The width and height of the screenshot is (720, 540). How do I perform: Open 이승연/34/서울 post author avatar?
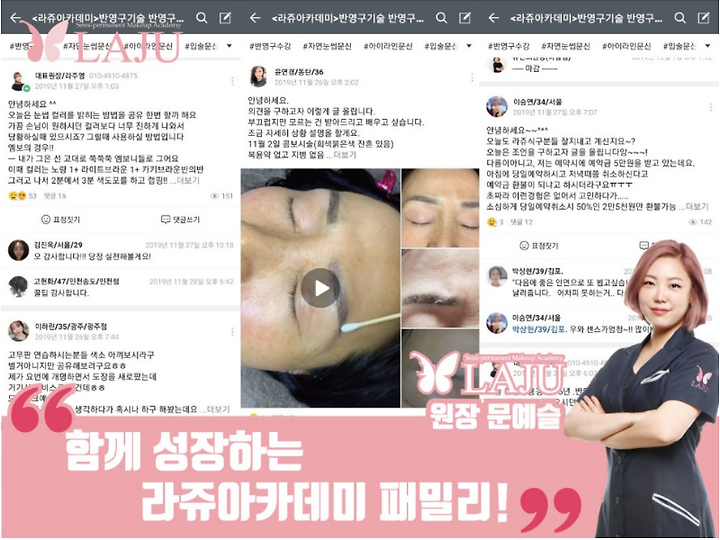point(497,107)
